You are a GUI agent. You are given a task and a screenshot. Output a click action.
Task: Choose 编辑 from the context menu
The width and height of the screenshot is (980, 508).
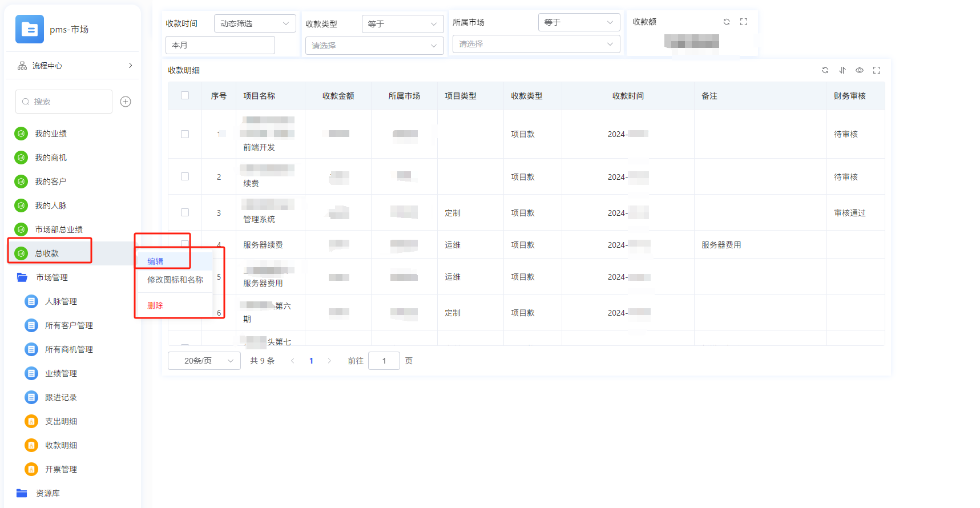pos(155,261)
